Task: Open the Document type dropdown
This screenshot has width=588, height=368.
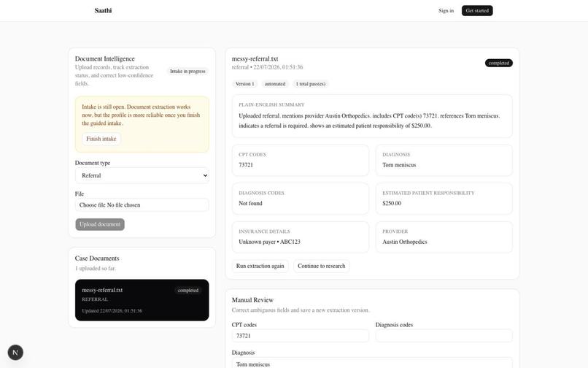Action: click(x=142, y=175)
